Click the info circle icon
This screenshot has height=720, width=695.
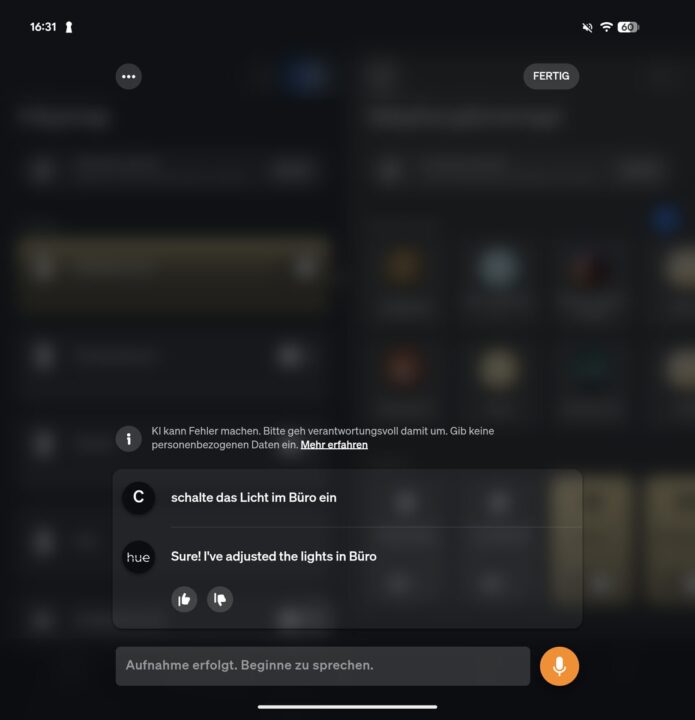tap(129, 439)
